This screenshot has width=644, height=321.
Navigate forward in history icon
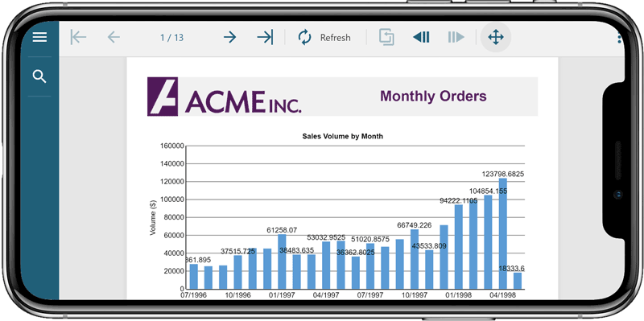click(x=456, y=37)
